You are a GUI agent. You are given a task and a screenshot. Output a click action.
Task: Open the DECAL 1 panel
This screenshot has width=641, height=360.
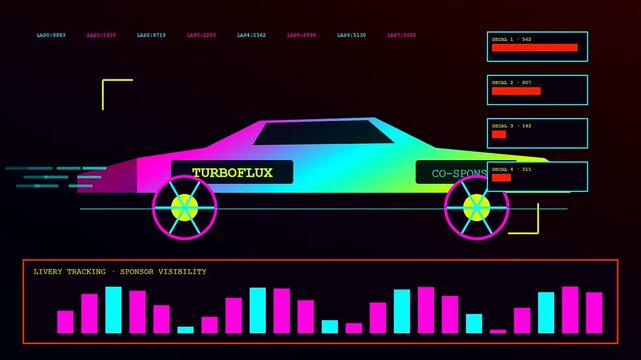[x=538, y=47]
